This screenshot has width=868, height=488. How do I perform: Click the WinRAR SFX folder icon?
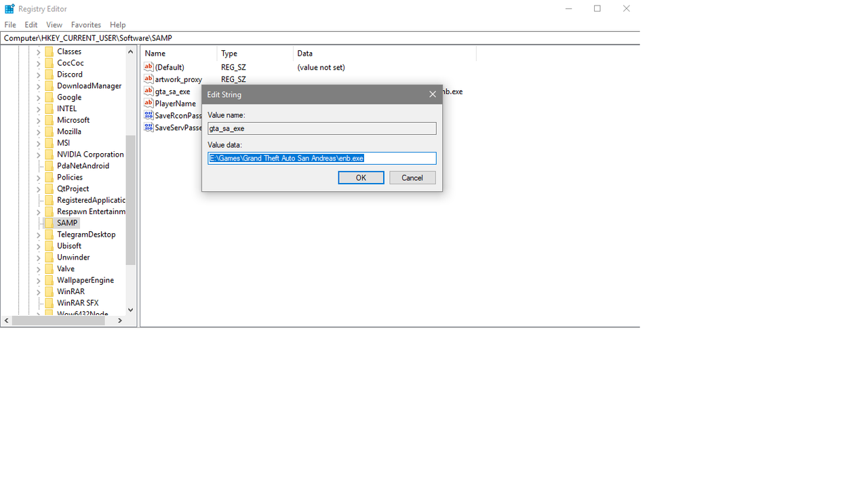[50, 303]
